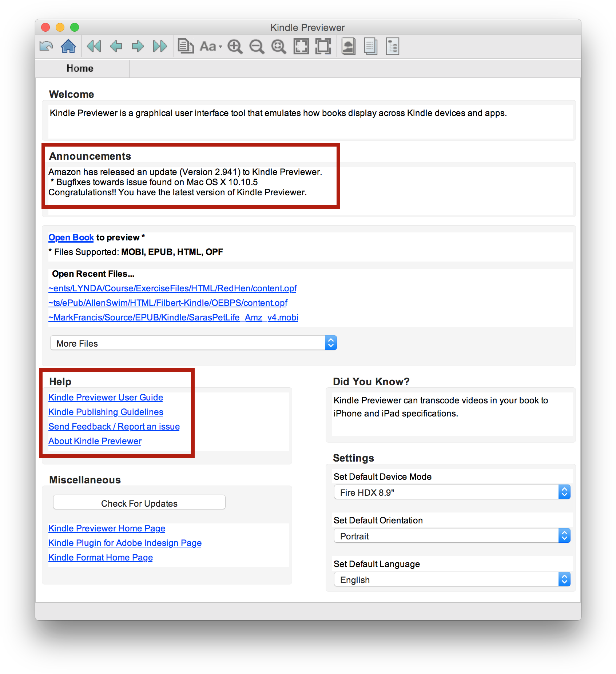The height and width of the screenshot is (674, 616).
Task: Click the back/undo curved arrow toolbar icon
Action: (x=46, y=46)
